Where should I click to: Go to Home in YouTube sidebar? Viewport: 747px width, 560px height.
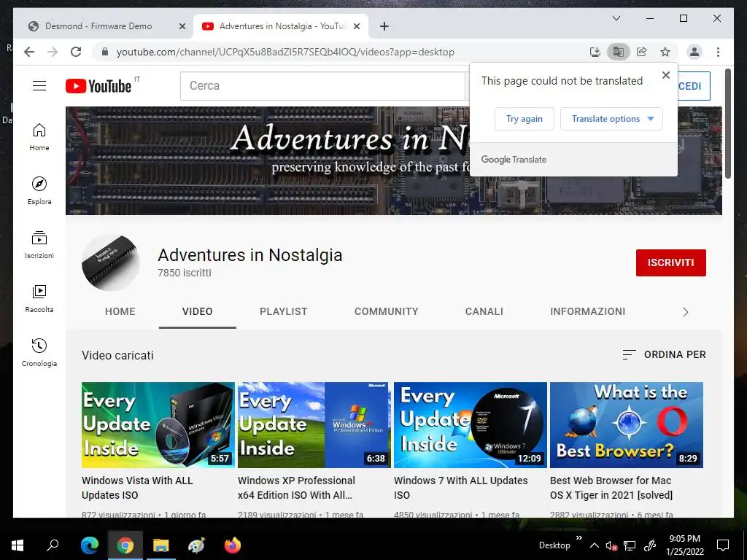click(x=39, y=137)
